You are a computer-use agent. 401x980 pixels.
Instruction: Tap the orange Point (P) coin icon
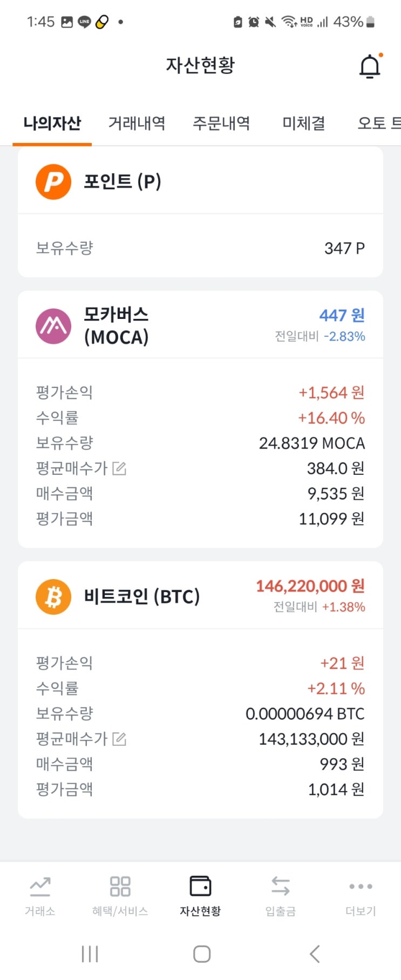click(53, 182)
